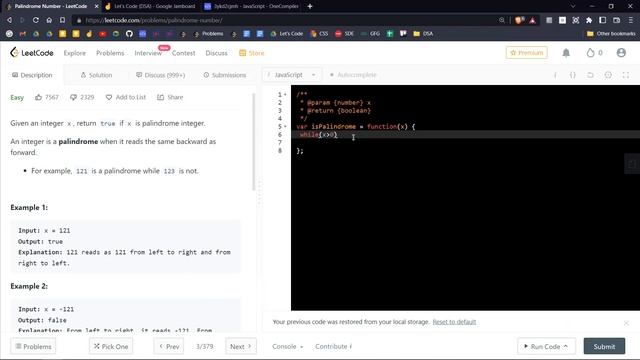
Task: Collapse code fold at line 5
Action: click(x=285, y=127)
